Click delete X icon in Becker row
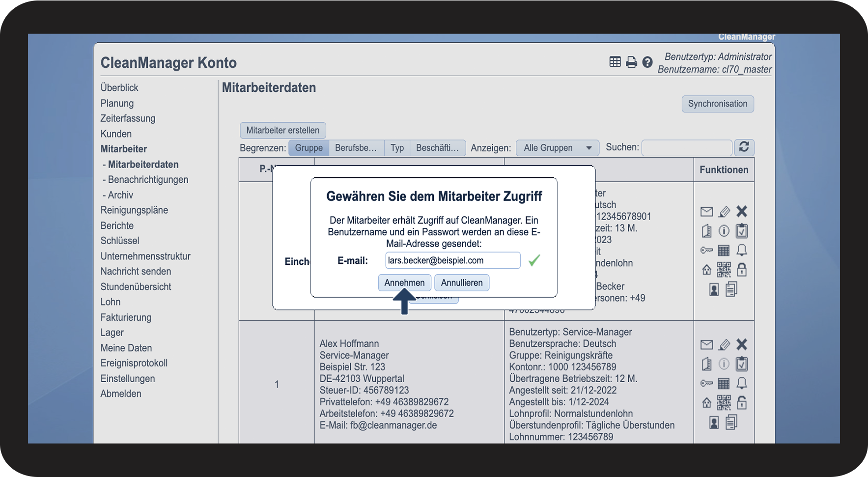The width and height of the screenshot is (868, 477). coord(742,211)
